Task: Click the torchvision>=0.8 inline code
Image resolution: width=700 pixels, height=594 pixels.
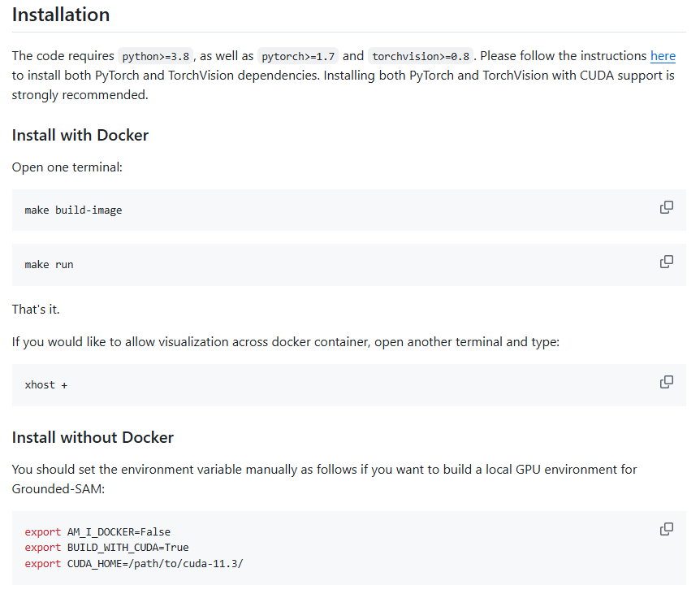Action: coord(421,57)
